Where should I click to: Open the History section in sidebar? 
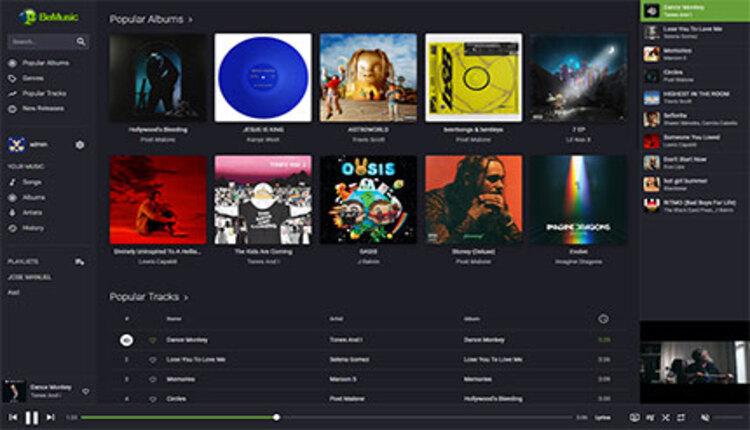click(33, 228)
